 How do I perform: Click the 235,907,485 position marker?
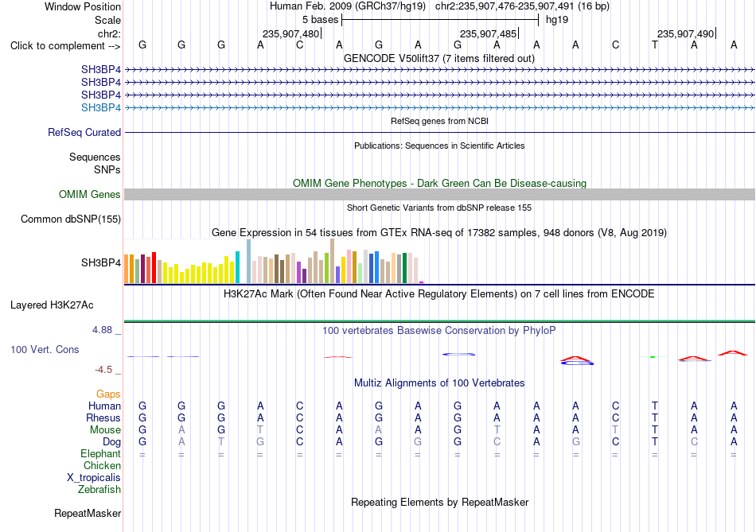488,33
